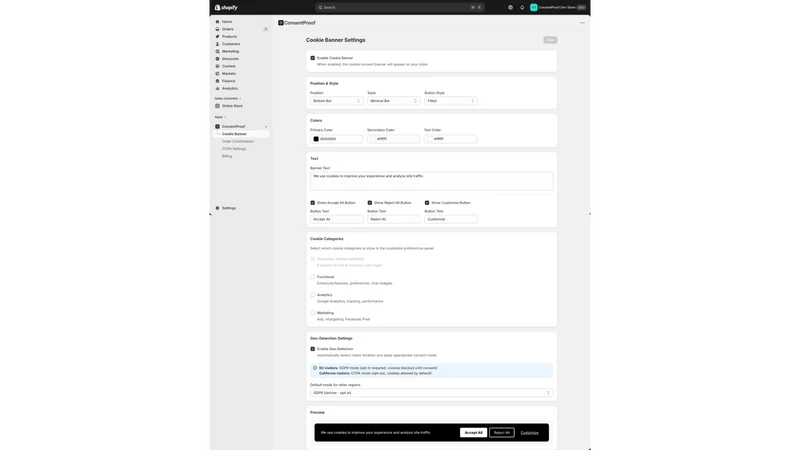Screen dimensions: 800x450
Task: Click the Save button
Action: (550, 40)
